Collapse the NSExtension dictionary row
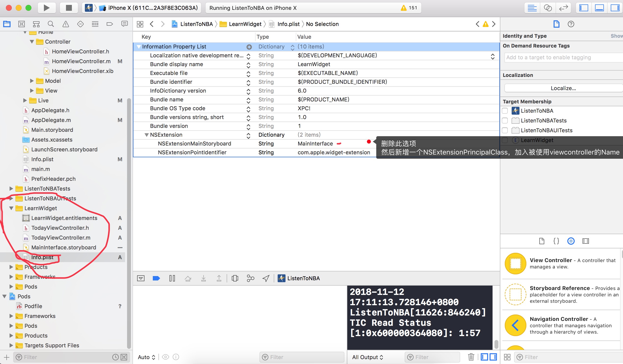The image size is (623, 364). point(147,135)
